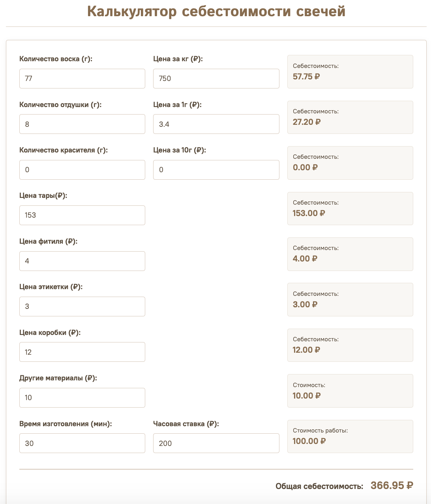Click the labor cost result 100.00 ₽
This screenshot has height=504, width=431.
309,441
